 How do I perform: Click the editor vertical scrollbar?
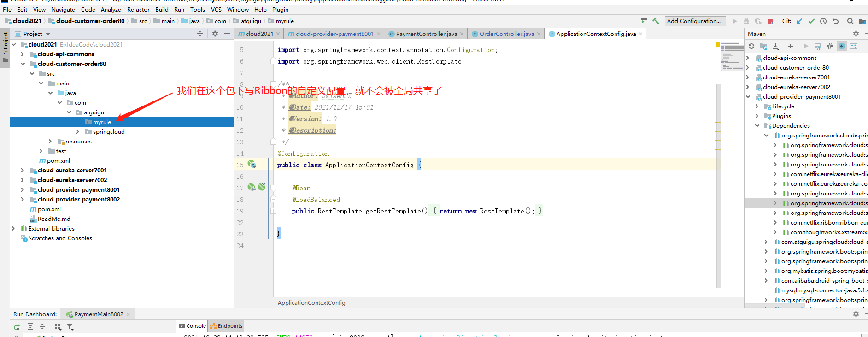tap(718, 185)
